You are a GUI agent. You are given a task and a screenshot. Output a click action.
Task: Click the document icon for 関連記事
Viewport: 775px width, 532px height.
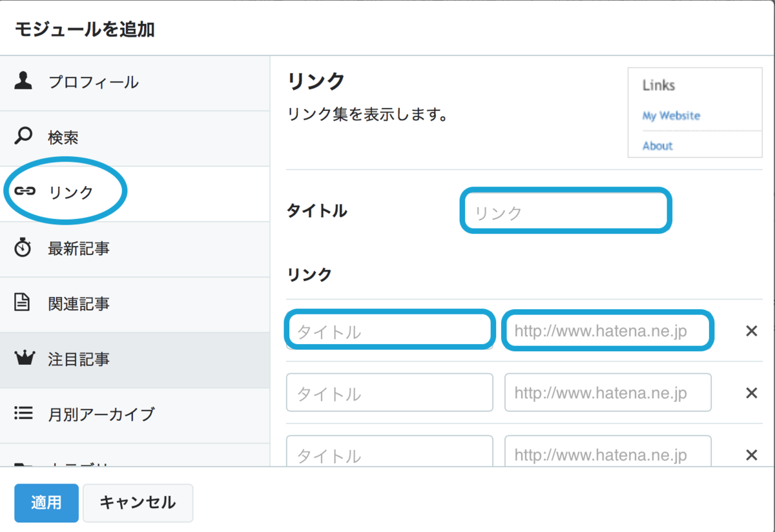(23, 302)
